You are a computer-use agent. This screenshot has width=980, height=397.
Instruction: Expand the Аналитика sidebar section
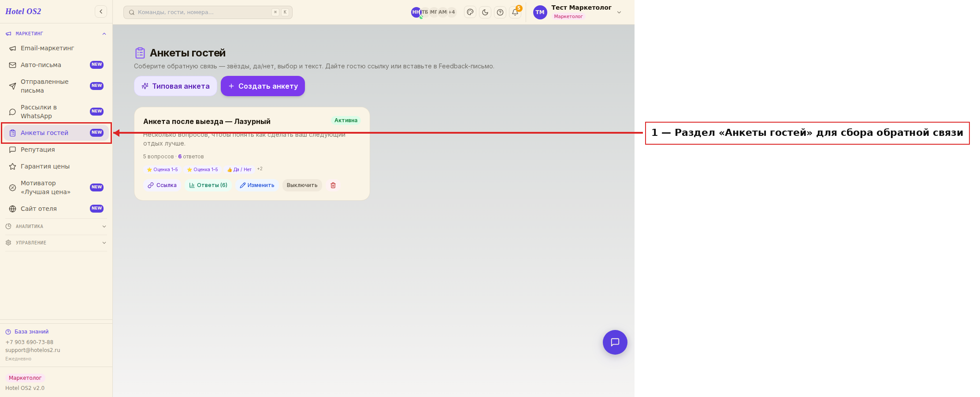(x=56, y=226)
